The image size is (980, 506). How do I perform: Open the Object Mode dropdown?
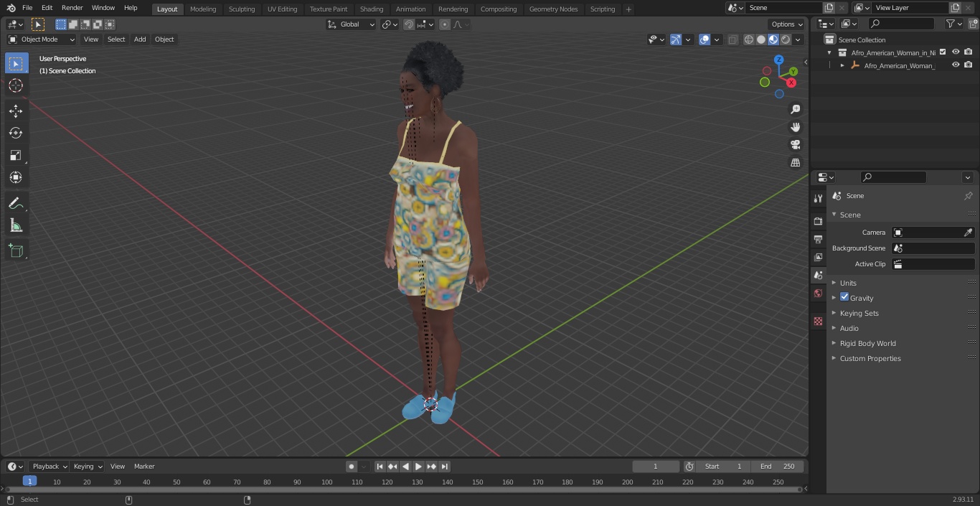click(42, 39)
